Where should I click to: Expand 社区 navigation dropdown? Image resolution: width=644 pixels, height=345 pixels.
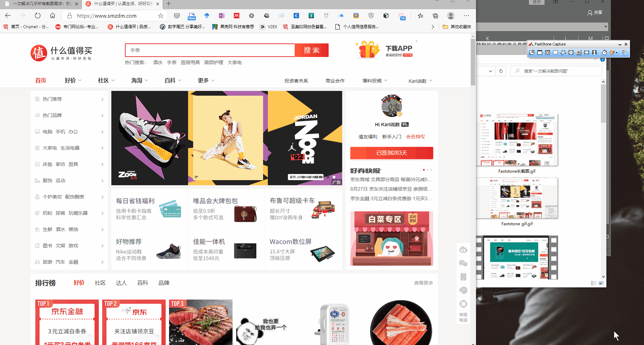(x=106, y=80)
